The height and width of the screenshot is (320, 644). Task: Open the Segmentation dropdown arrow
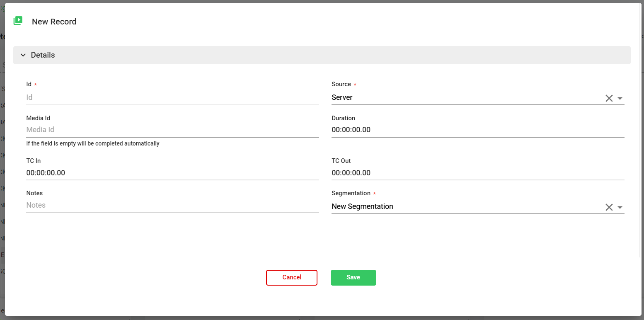pos(620,207)
